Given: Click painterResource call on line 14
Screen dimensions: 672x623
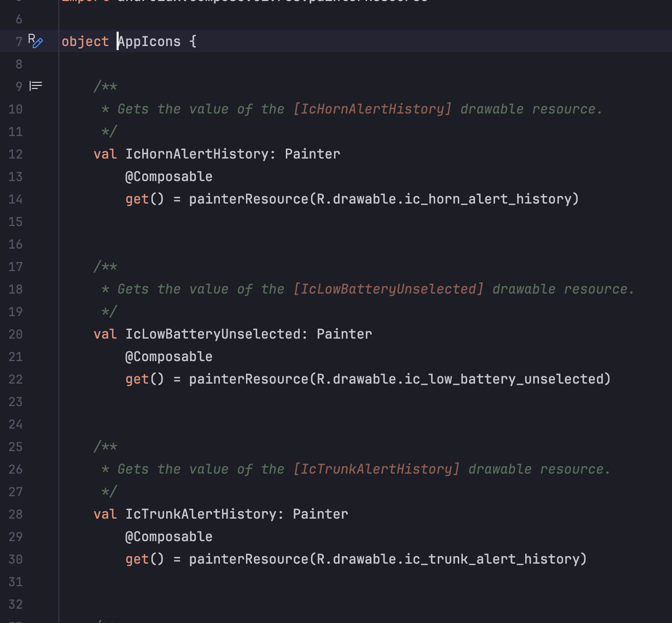Looking at the screenshot, I should [249, 199].
